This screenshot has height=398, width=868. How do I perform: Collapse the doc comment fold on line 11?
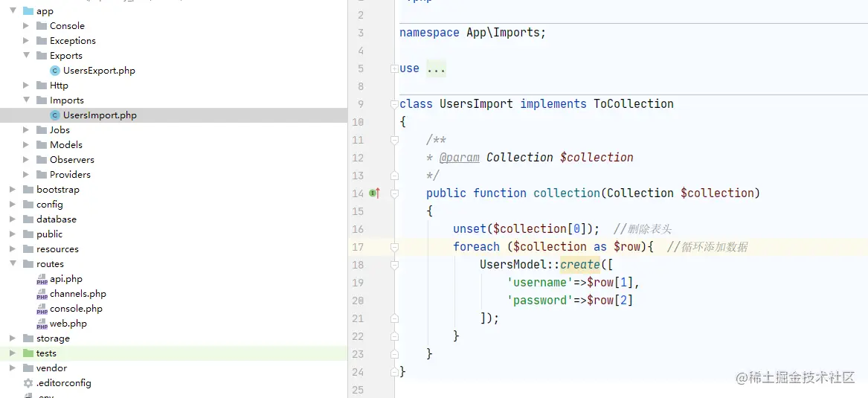(394, 140)
